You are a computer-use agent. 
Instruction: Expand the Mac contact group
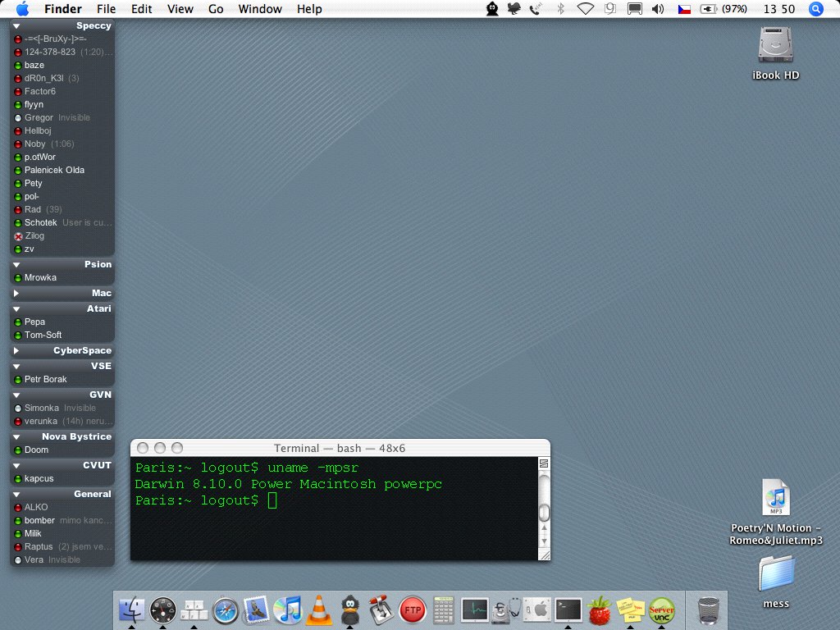click(17, 293)
